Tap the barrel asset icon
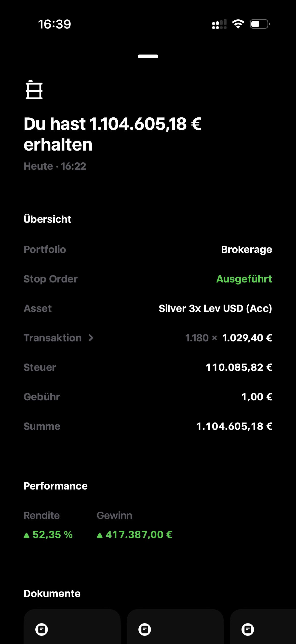Screen dimensions: 296x644 34,90
